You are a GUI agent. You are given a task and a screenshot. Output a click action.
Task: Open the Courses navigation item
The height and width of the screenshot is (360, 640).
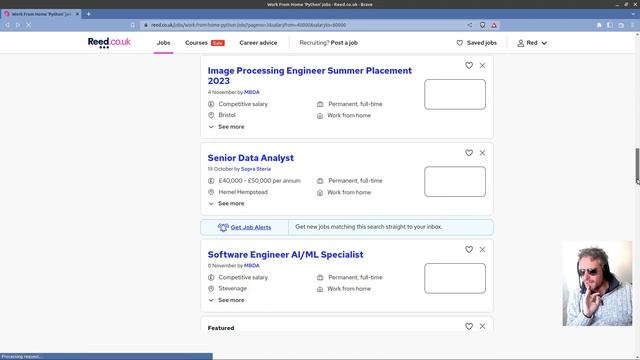pos(196,43)
